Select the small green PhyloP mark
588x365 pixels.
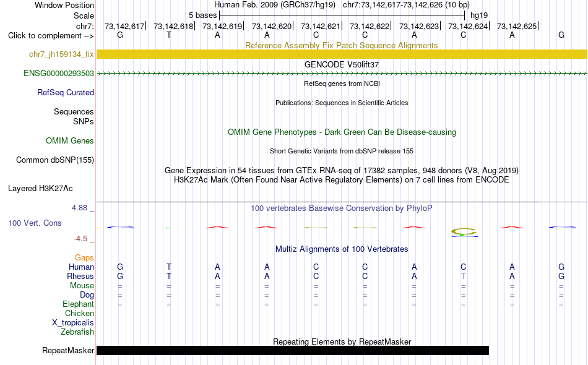[x=167, y=228]
